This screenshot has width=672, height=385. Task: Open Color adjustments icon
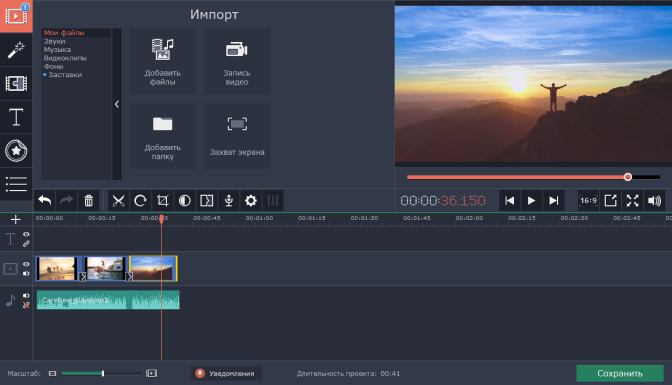click(185, 200)
